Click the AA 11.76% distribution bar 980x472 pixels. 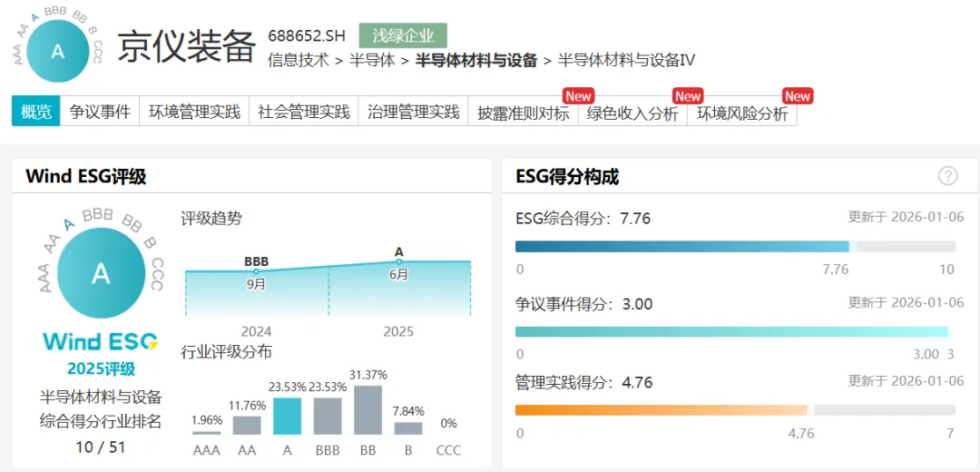pos(247,425)
